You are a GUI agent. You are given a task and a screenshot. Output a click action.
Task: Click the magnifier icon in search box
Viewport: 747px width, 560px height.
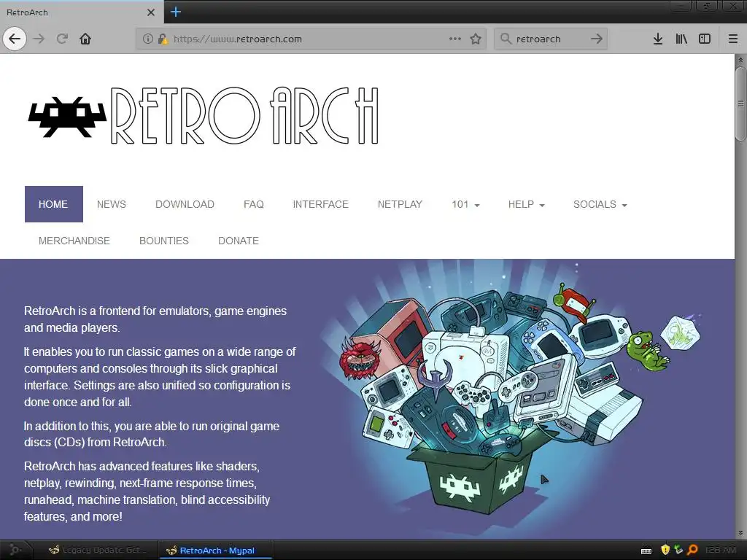(x=506, y=39)
